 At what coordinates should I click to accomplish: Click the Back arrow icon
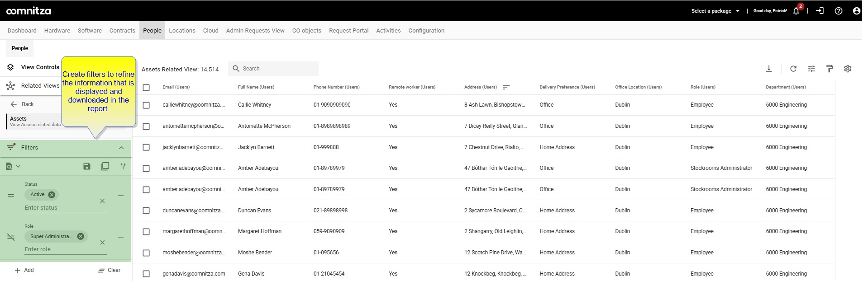point(14,104)
